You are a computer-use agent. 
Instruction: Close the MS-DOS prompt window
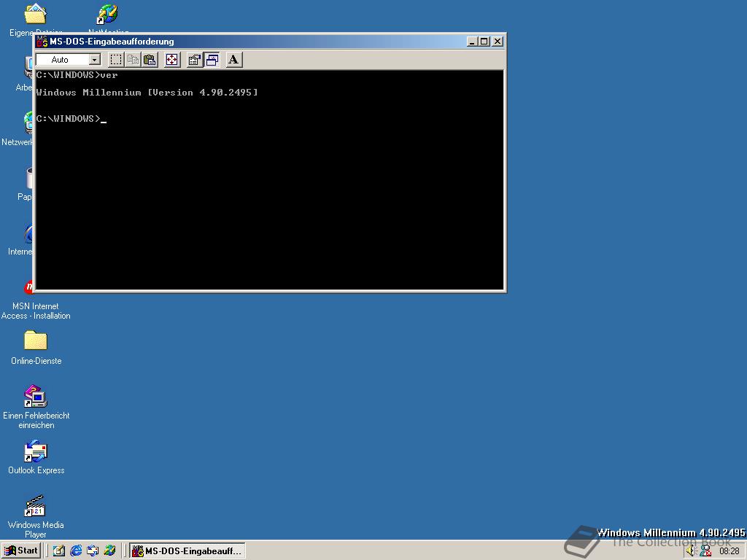(x=498, y=42)
